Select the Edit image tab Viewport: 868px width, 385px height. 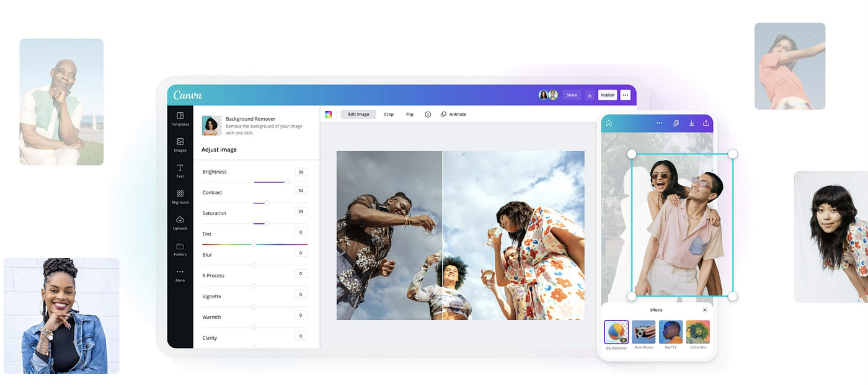pyautogui.click(x=358, y=114)
